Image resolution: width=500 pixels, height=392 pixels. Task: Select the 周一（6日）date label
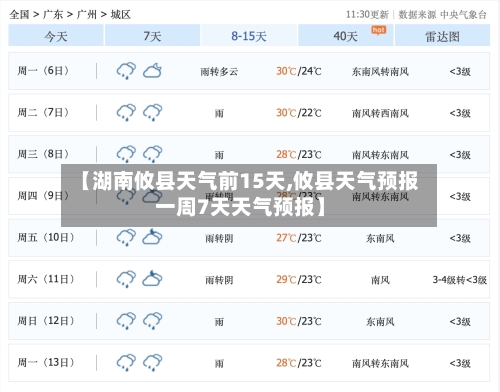click(43, 71)
